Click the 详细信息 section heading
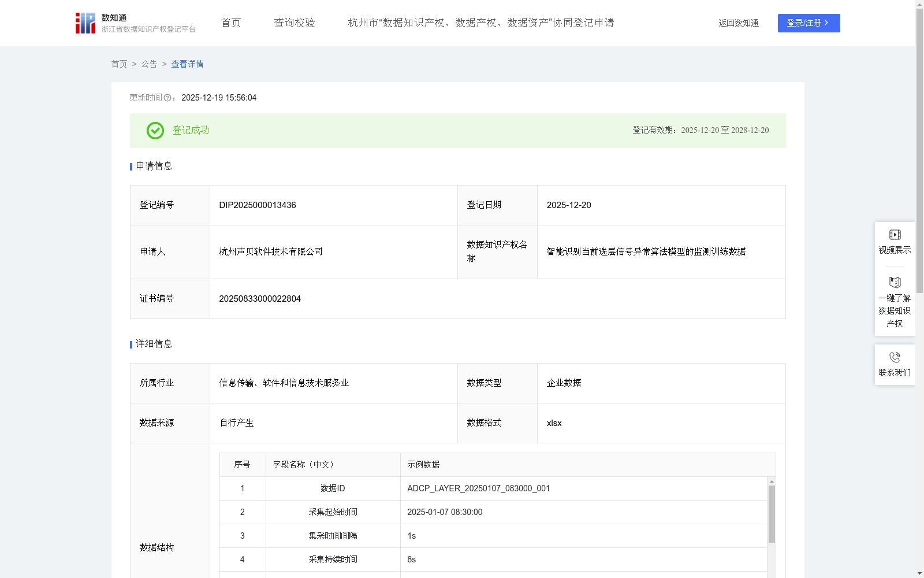Image resolution: width=924 pixels, height=578 pixels. [x=154, y=344]
